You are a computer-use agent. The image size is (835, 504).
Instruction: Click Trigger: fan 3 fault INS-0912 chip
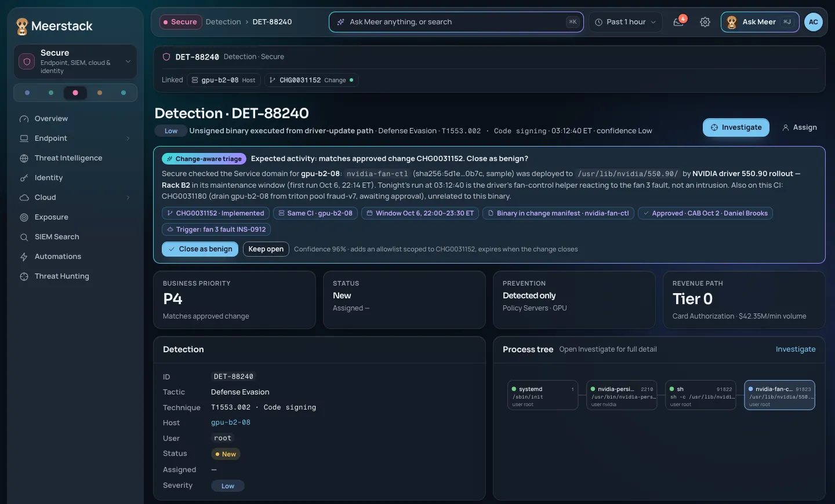click(x=216, y=229)
